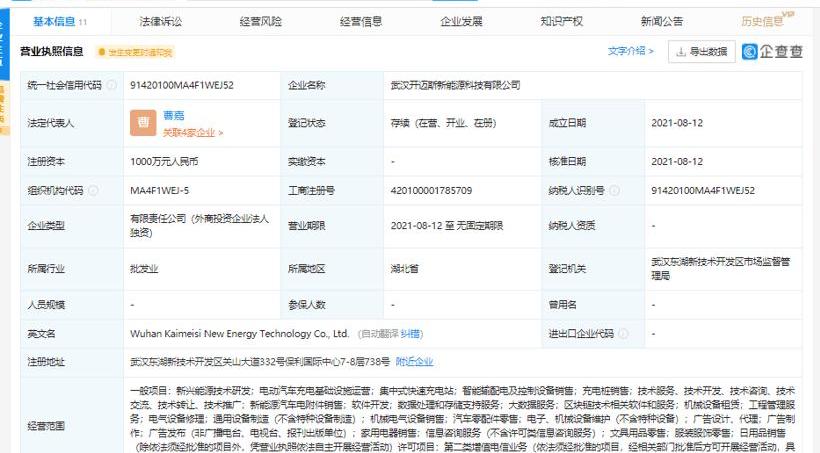Open the 经营风险 tab
Image resolution: width=820 pixels, height=453 pixels.
coord(260,21)
